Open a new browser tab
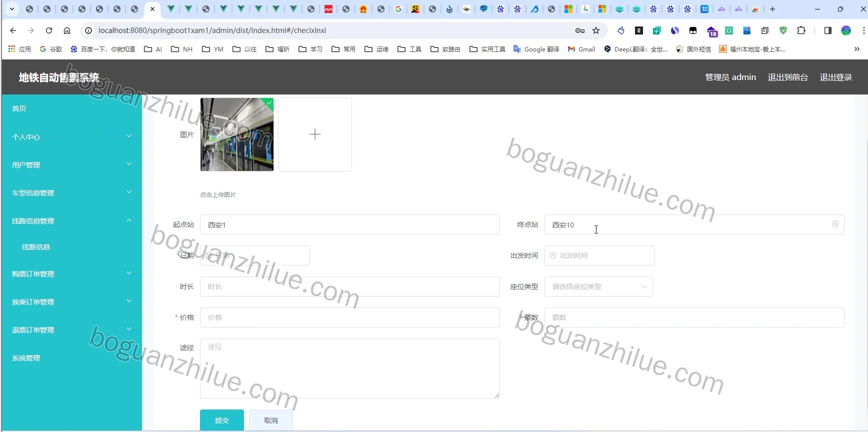Viewport: 868px width, 432px height. (x=772, y=9)
